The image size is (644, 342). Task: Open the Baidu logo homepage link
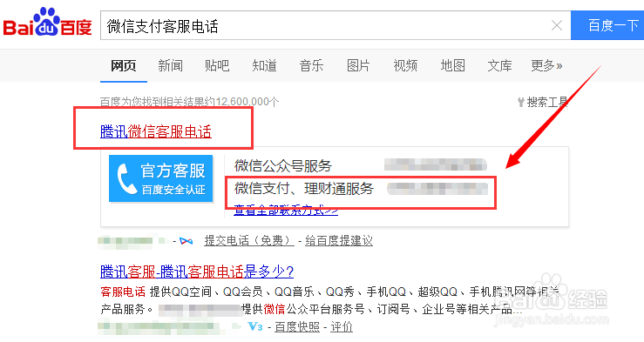point(48,22)
